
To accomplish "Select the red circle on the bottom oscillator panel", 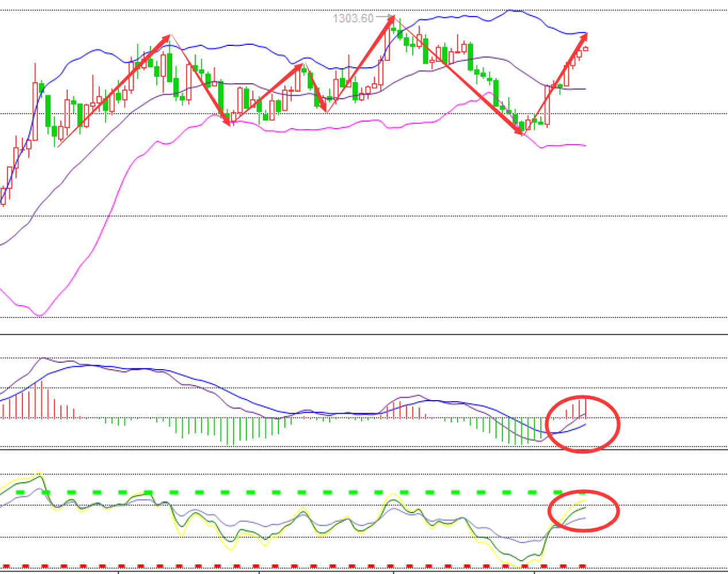I will click(584, 510).
